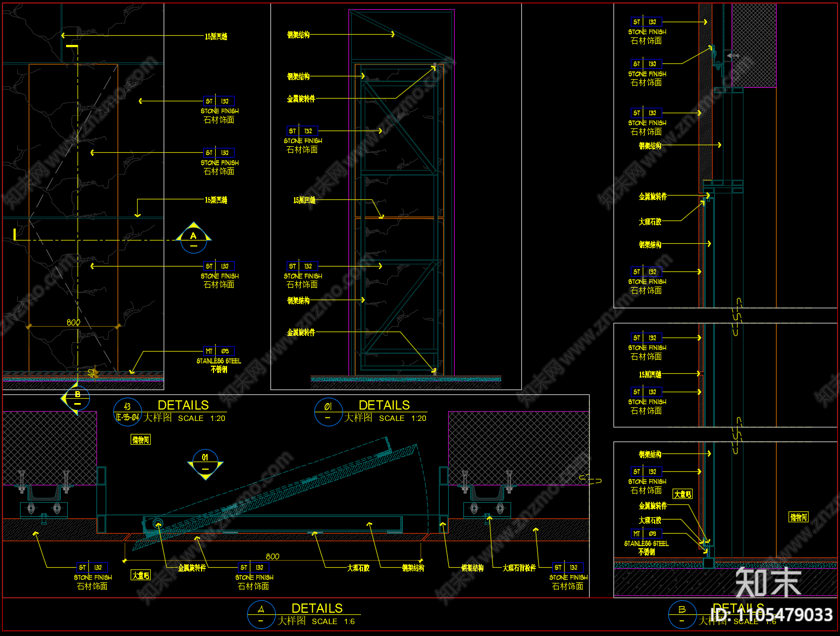Click STAINLESS STEEL text in detail 43
The image size is (840, 636).
tap(219, 361)
